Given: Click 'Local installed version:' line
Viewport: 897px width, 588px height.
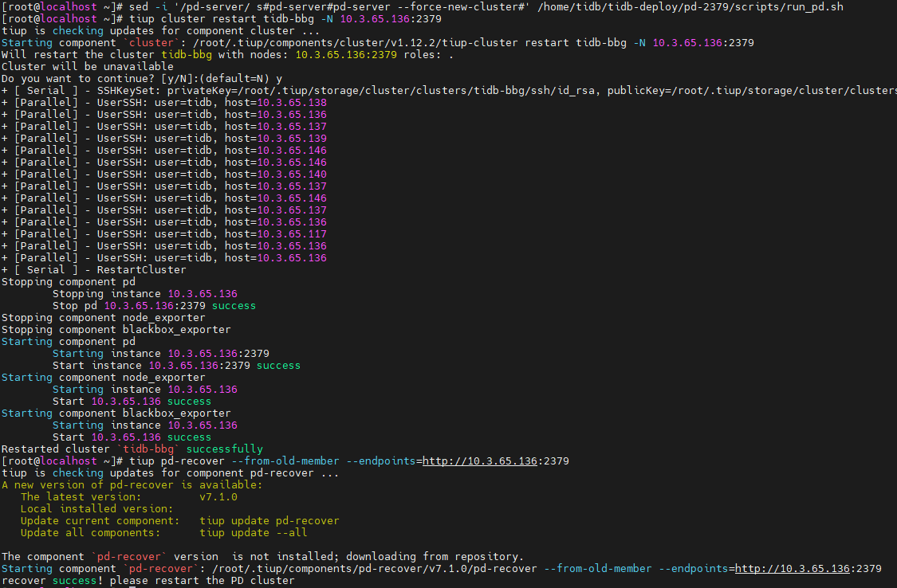Looking at the screenshot, I should [x=96, y=509].
